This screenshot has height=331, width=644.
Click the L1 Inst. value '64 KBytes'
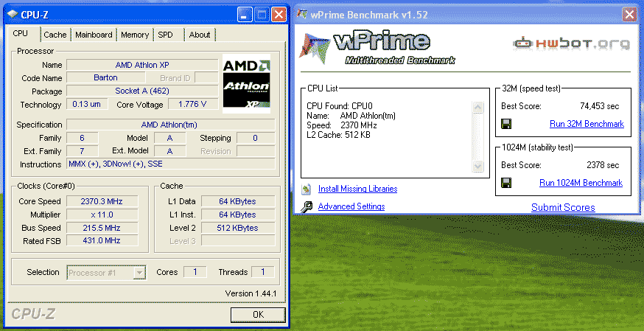238,215
